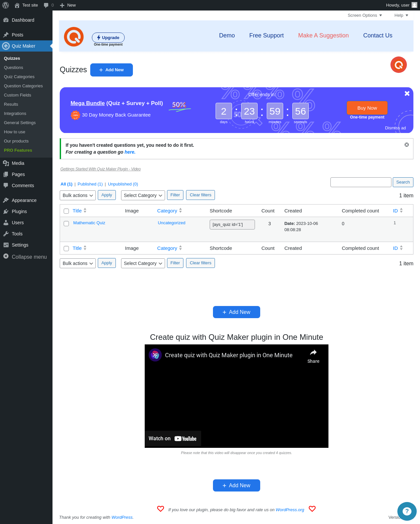Click the Test site home icon
The height and width of the screenshot is (524, 420).
click(x=17, y=5)
